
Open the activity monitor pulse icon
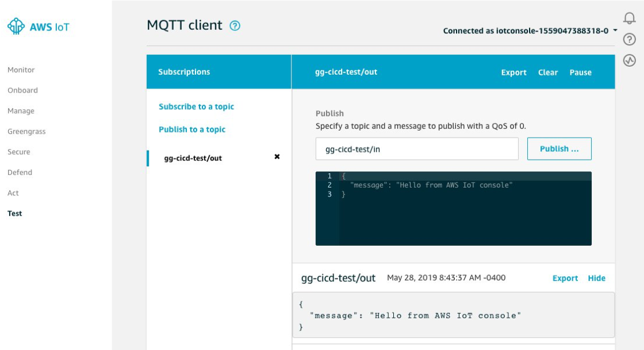629,60
